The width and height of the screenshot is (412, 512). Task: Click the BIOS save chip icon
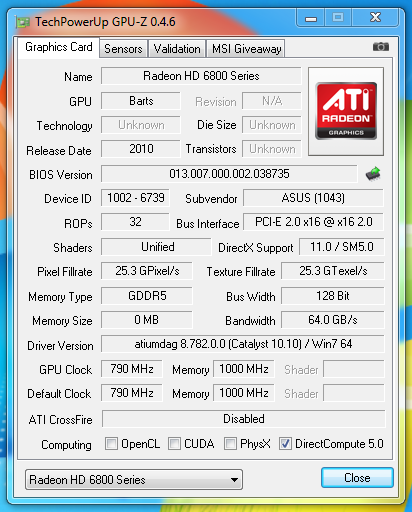coord(373,173)
